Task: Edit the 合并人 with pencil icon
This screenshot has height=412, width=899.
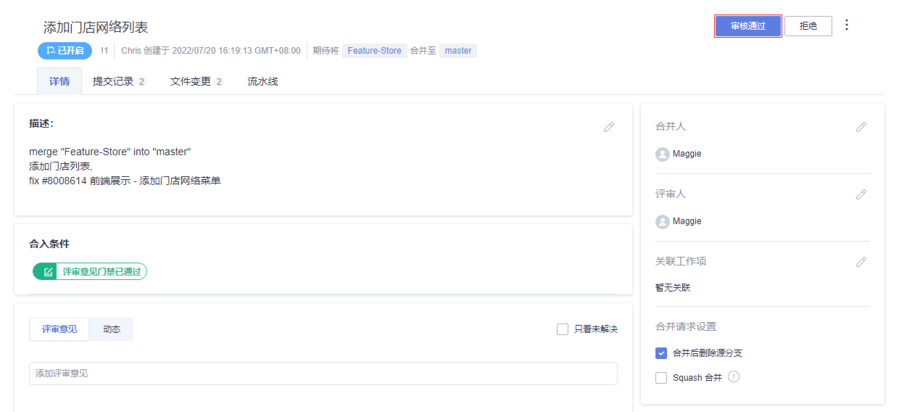Action: (861, 127)
